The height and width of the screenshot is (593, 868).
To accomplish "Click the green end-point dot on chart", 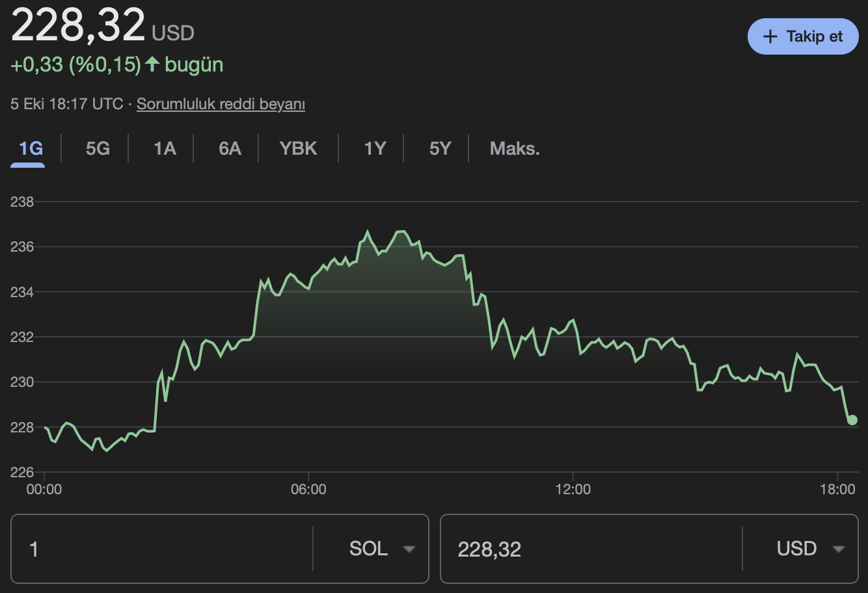I will click(x=852, y=420).
